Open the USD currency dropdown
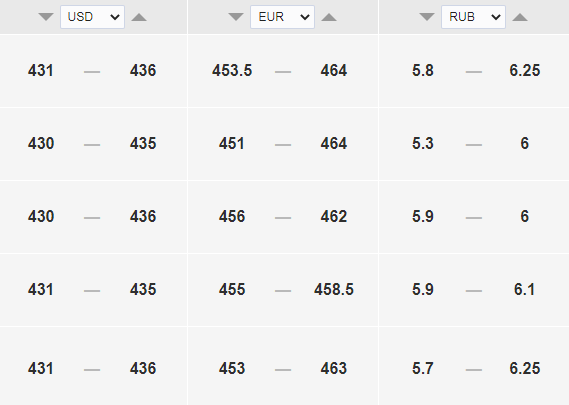 point(93,17)
